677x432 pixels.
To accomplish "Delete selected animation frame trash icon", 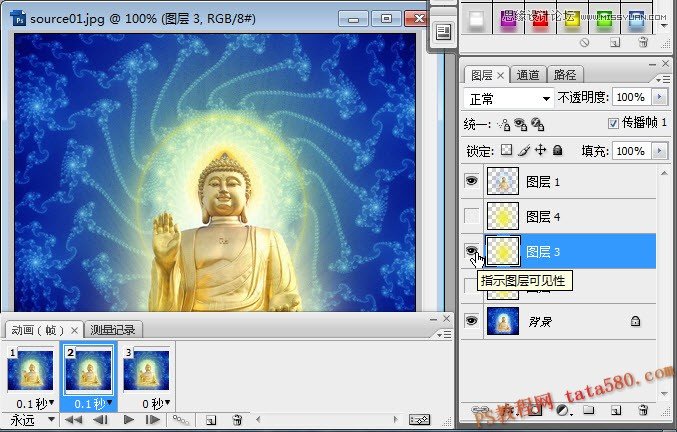I will tap(237, 420).
